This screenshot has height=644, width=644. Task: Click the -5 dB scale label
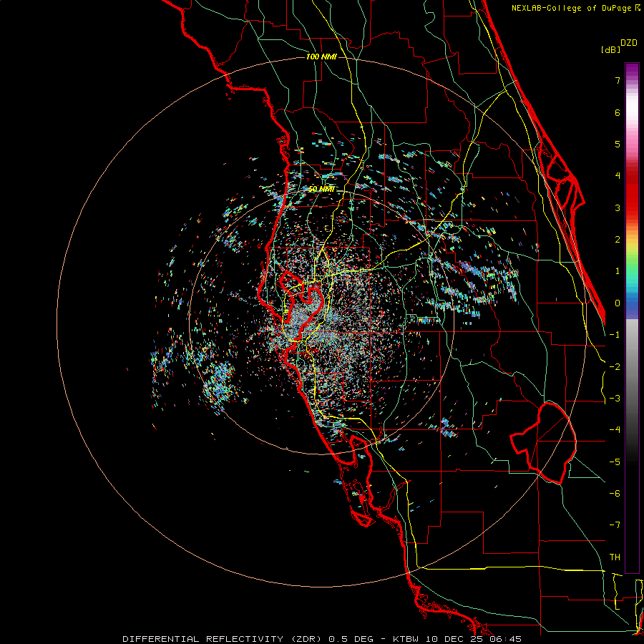615,462
